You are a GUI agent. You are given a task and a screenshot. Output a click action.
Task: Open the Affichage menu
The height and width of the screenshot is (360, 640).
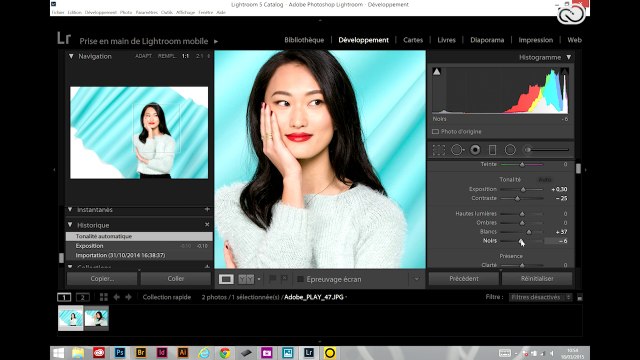pyautogui.click(x=185, y=13)
